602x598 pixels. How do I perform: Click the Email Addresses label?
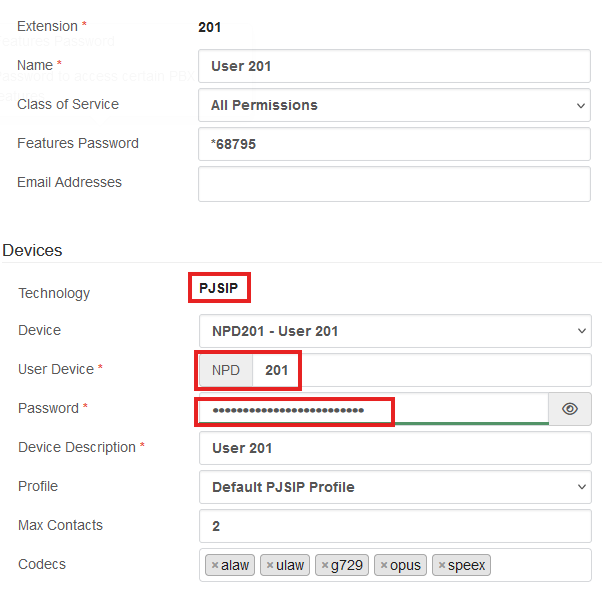[69, 182]
